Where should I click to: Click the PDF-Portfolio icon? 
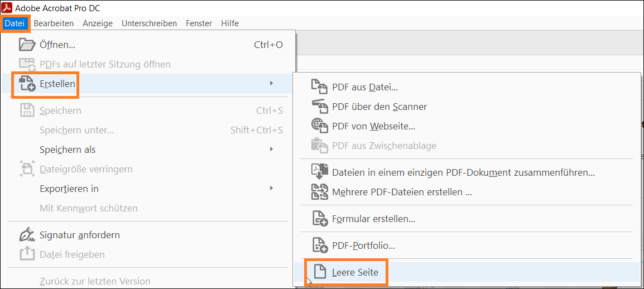319,245
